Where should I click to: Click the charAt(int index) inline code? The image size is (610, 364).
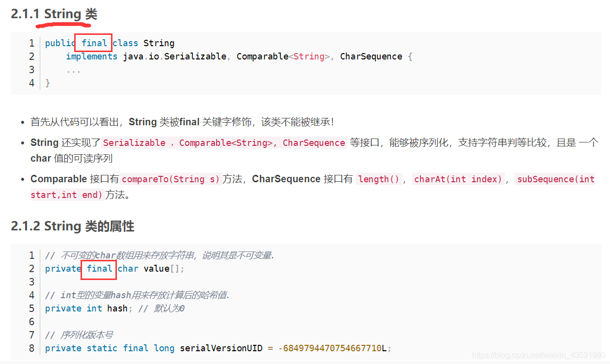tap(458, 179)
